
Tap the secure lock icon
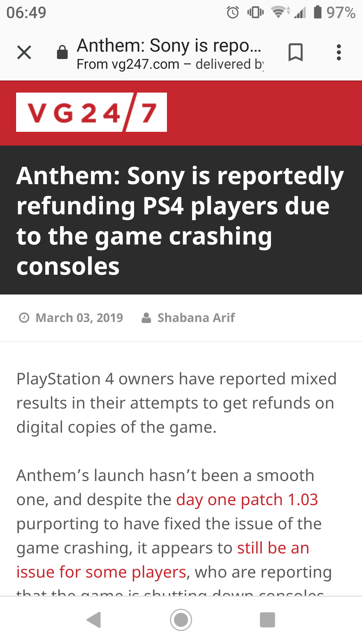pyautogui.click(x=62, y=53)
